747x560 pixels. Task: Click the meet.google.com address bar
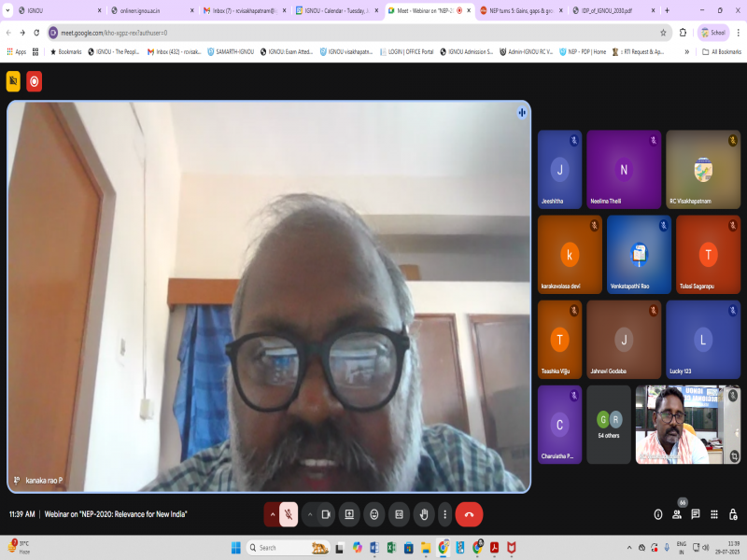click(353, 33)
